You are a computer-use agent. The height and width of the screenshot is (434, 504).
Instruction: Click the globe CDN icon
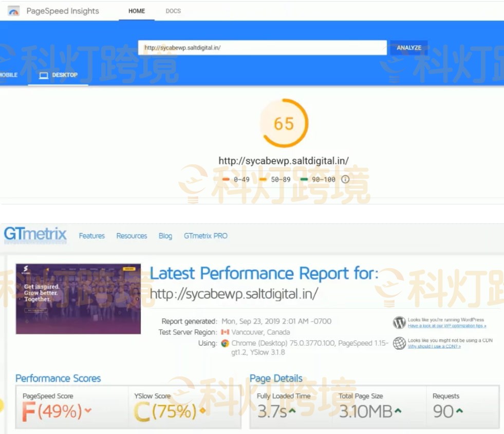coord(399,343)
